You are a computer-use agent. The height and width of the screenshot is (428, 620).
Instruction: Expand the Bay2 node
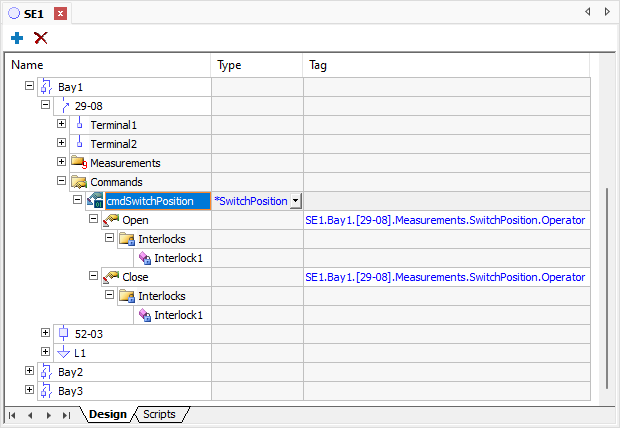click(29, 370)
